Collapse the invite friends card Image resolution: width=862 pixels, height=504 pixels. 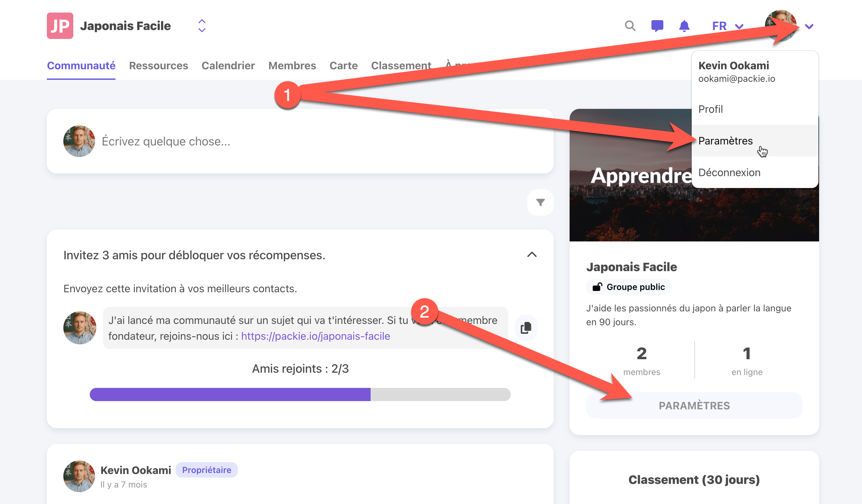click(x=532, y=255)
